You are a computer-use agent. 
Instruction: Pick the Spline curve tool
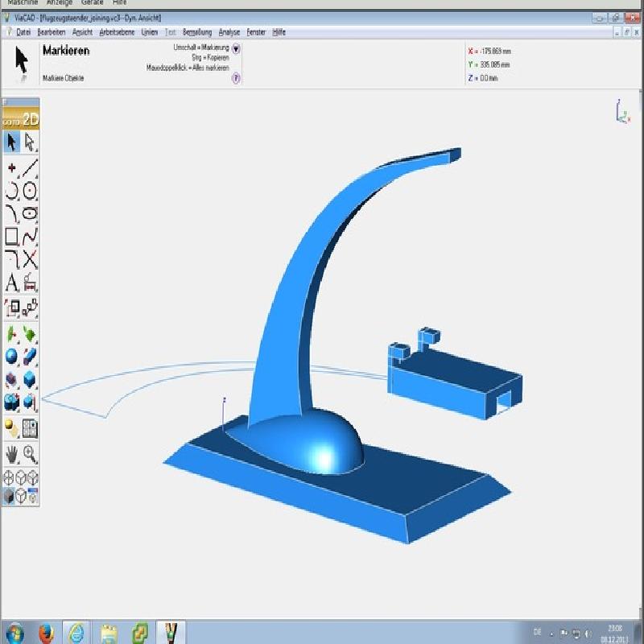click(31, 237)
